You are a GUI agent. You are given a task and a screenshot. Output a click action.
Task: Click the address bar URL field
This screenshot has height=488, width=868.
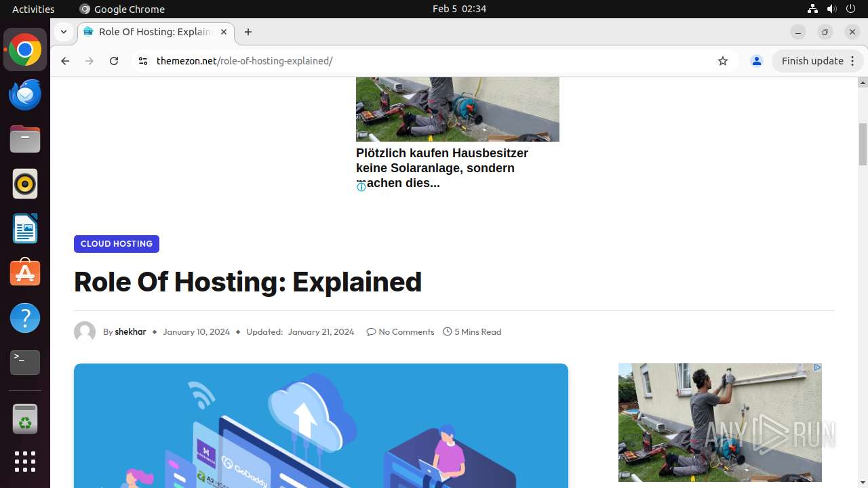point(434,61)
